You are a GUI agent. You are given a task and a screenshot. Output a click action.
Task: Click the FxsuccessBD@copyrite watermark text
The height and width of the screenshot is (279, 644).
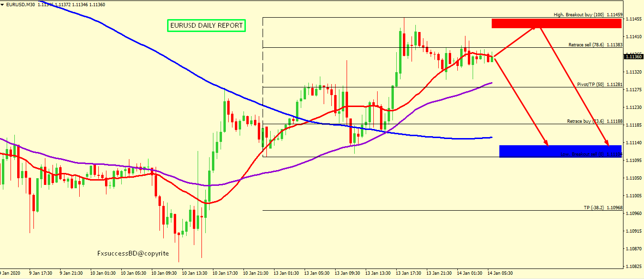coord(133,253)
